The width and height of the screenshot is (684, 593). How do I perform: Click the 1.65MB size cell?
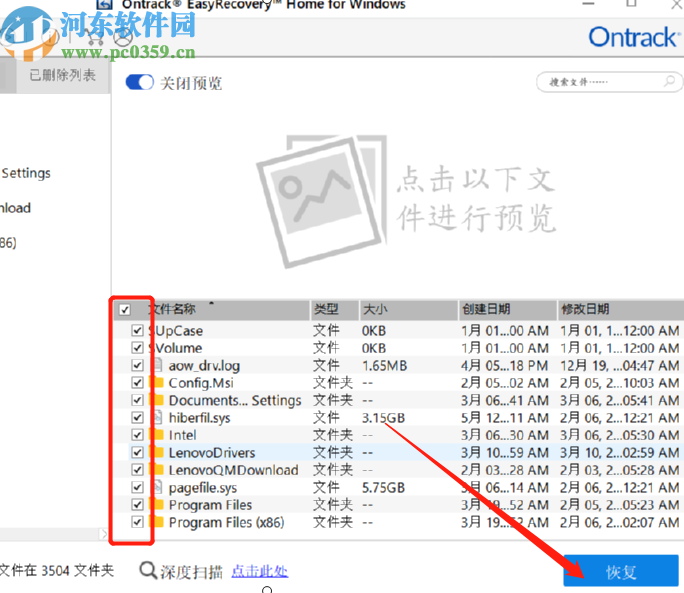click(384, 366)
